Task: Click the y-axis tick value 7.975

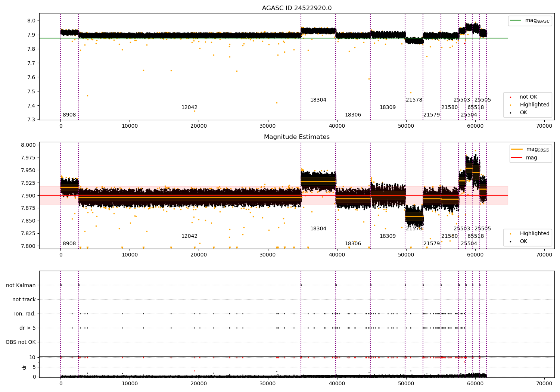Action: click(28, 158)
